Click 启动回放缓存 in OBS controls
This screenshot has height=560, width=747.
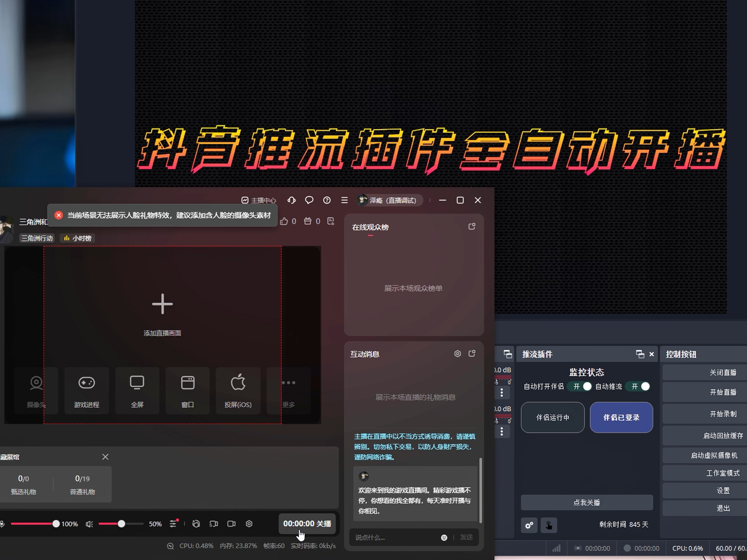click(705, 436)
